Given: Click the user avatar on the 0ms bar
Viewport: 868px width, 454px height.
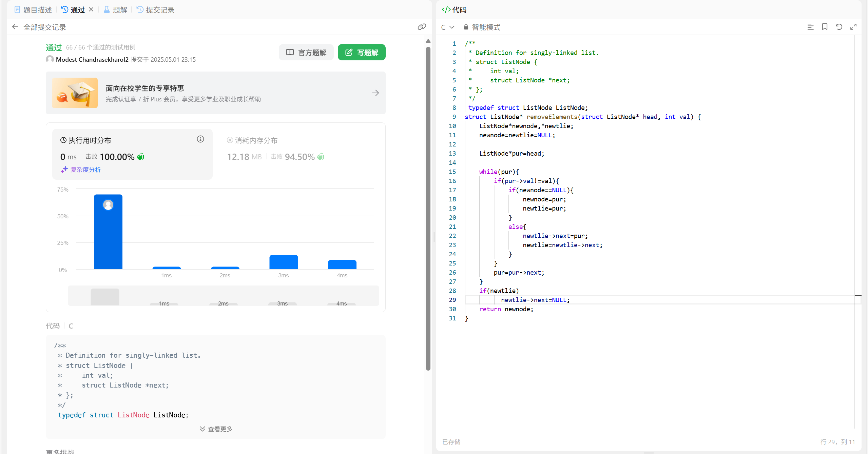Looking at the screenshot, I should tap(108, 205).
